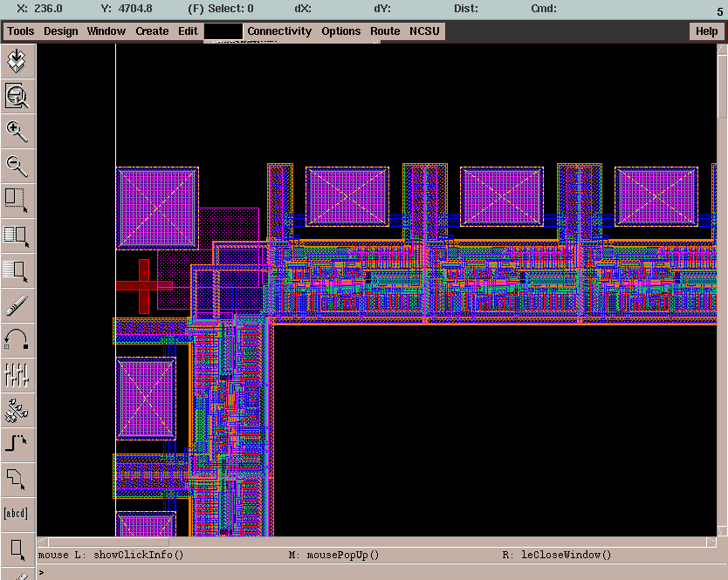
Task: Click the horizontal scrollbar below the canvas
Action: click(375, 542)
